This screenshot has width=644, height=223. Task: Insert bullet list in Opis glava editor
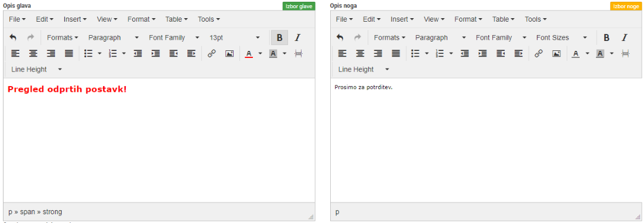click(88, 53)
